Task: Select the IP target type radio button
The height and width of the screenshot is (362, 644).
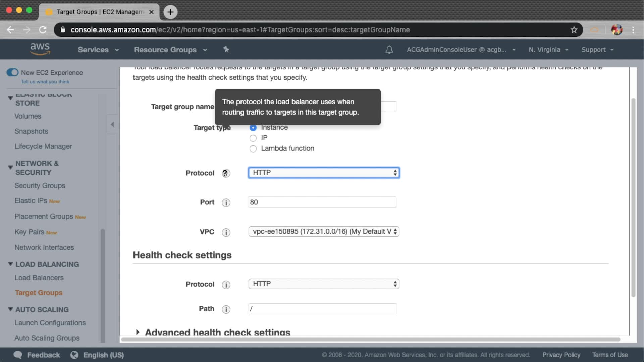Action: (253, 138)
